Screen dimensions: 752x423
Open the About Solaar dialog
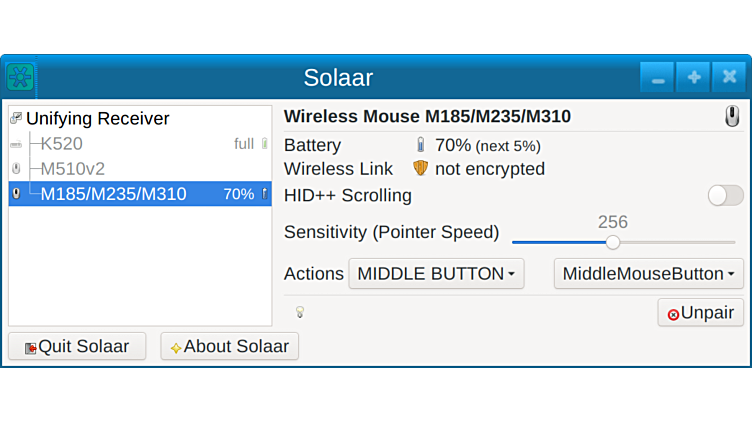pyautogui.click(x=229, y=347)
